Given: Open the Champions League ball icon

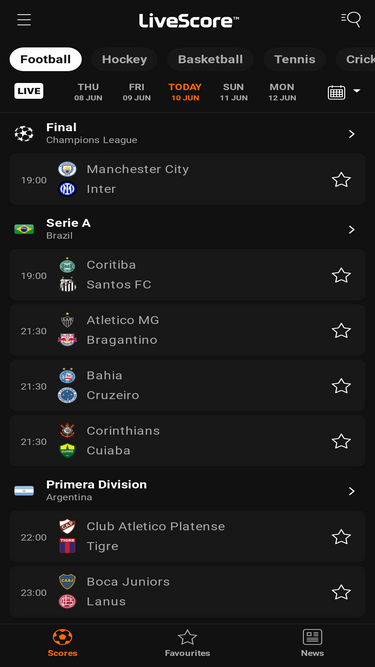Looking at the screenshot, I should [x=24, y=134].
